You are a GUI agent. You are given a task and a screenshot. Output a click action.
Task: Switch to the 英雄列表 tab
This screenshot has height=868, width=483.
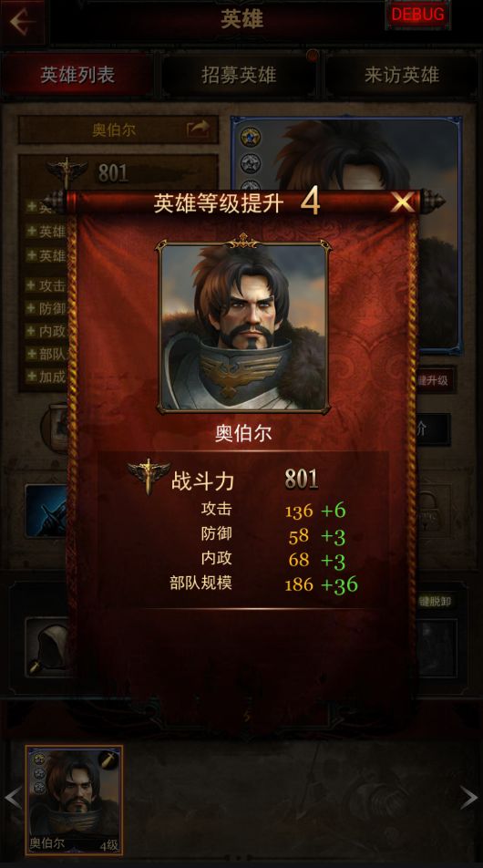[x=77, y=76]
